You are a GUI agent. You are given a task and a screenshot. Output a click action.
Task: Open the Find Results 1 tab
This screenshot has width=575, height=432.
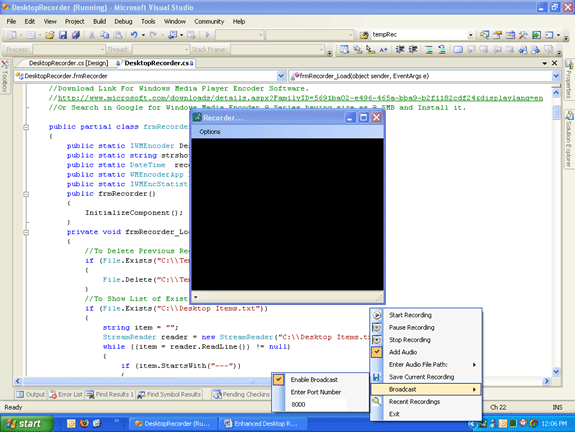pos(110,394)
